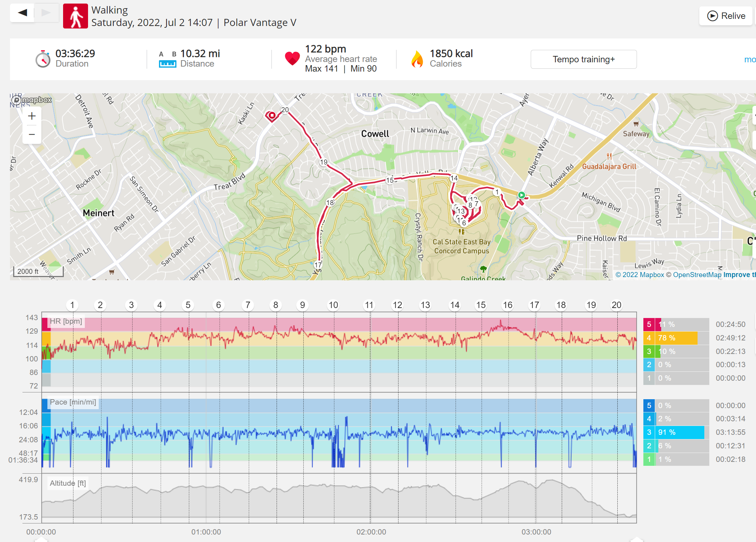Click the stopwatch Duration icon
This screenshot has height=542, width=756.
coord(43,59)
